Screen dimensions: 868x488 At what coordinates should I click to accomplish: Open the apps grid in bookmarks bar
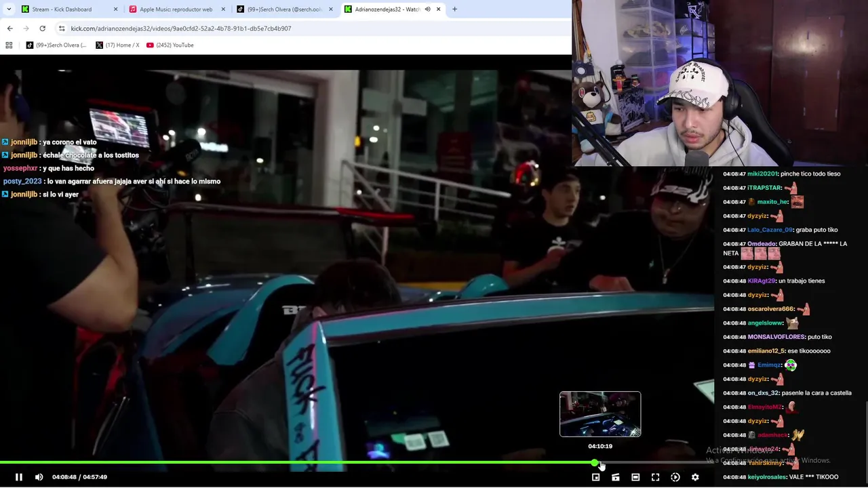(9, 45)
